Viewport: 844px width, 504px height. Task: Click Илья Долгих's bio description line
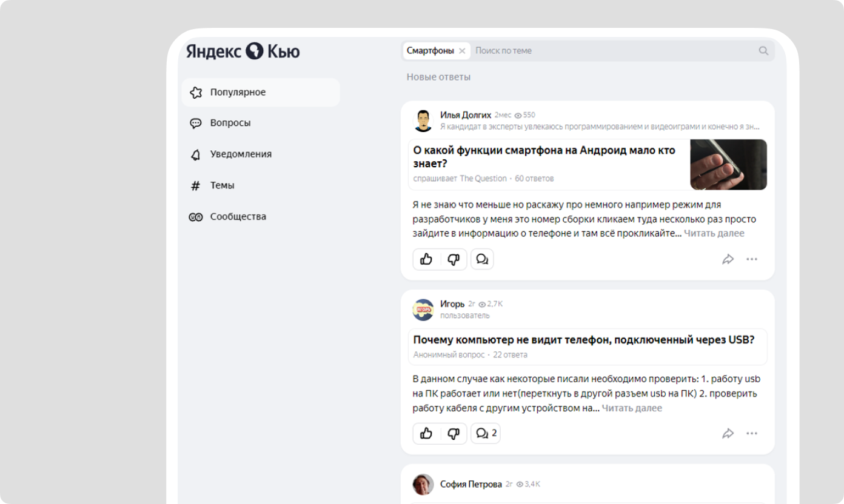coord(600,127)
